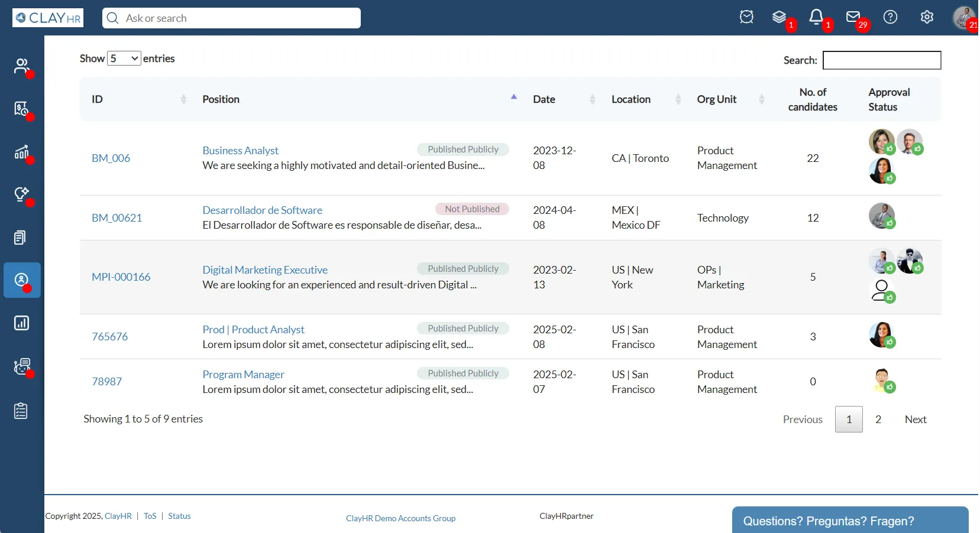Go to page 2 of entries
980x533 pixels.
point(878,419)
